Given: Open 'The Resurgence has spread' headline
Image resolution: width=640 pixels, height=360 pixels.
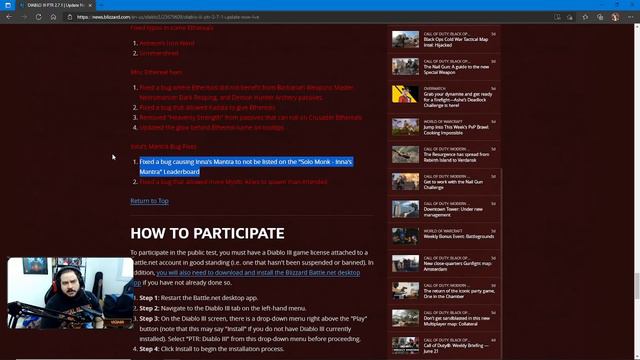Looking at the screenshot, I should [456, 157].
